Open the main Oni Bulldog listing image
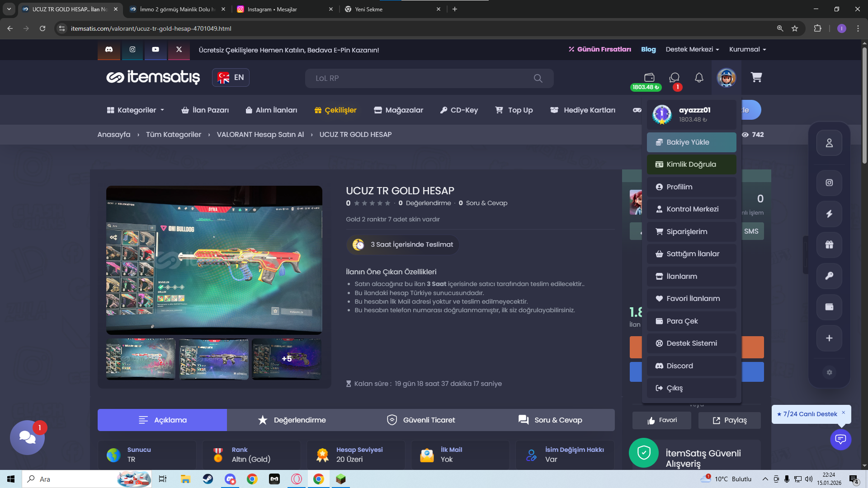This screenshot has height=488, width=868. (x=214, y=260)
